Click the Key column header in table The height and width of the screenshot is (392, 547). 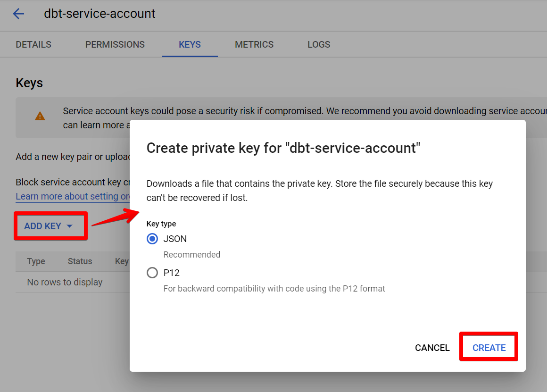point(122,261)
